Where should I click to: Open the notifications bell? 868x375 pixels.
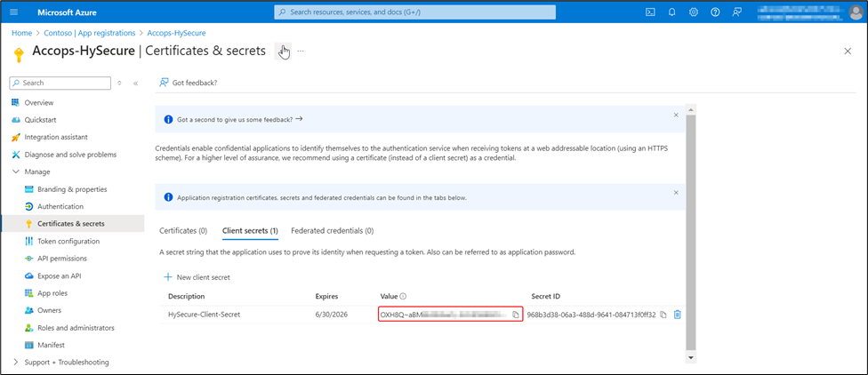point(671,12)
